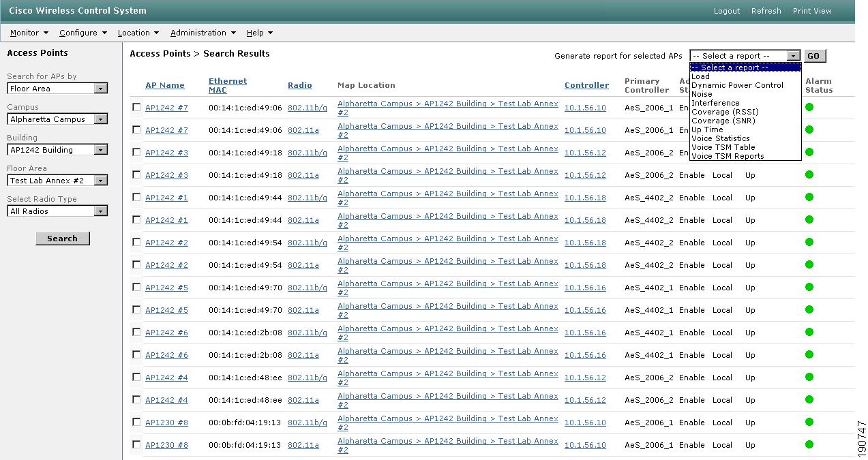Tick the checkbox beside AP1242 #4 802.11a

point(136,399)
